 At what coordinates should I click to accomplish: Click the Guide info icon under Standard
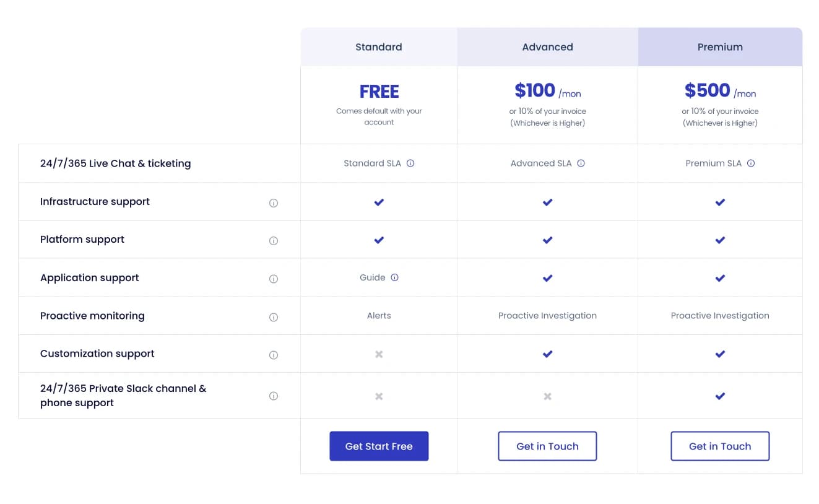coord(394,278)
